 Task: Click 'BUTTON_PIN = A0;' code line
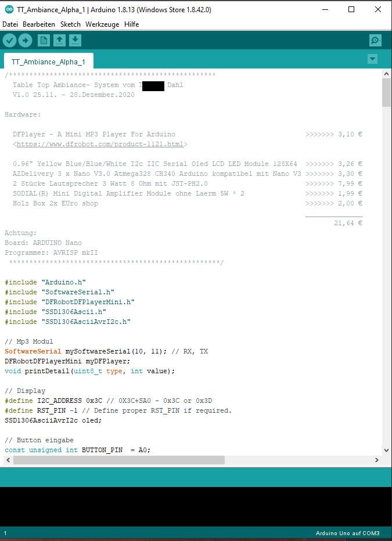tap(78, 450)
